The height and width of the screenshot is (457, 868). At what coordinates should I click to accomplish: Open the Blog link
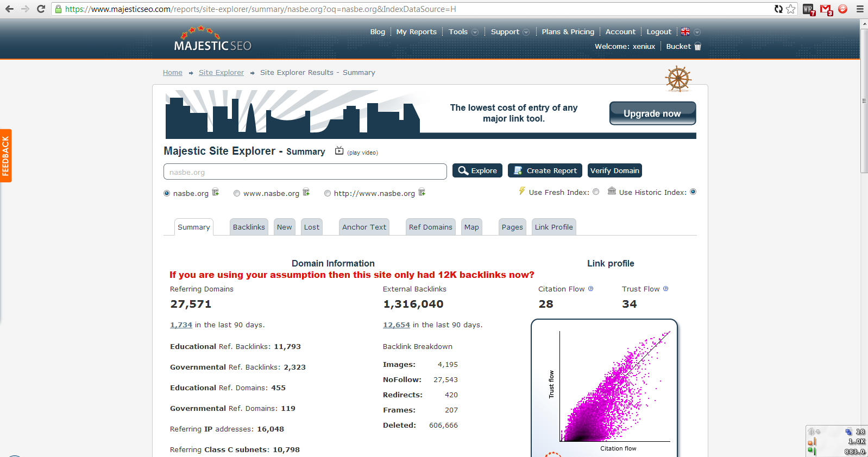[x=378, y=32]
